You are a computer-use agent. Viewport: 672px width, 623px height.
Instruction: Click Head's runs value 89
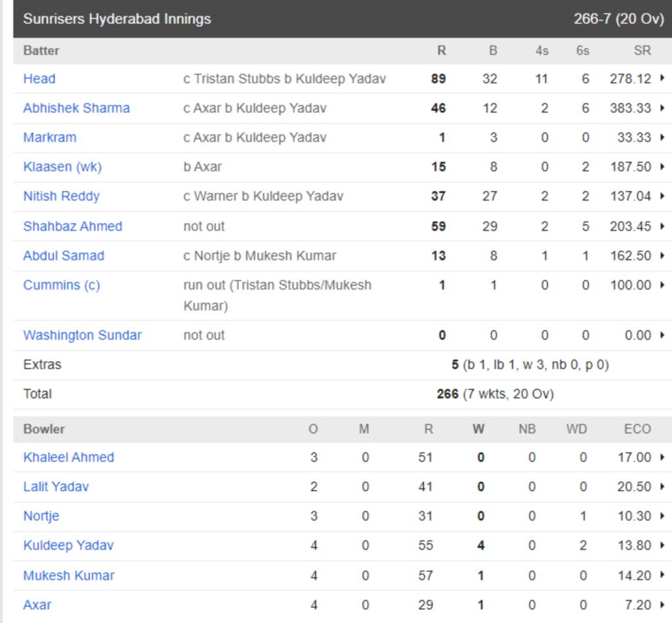tap(438, 79)
